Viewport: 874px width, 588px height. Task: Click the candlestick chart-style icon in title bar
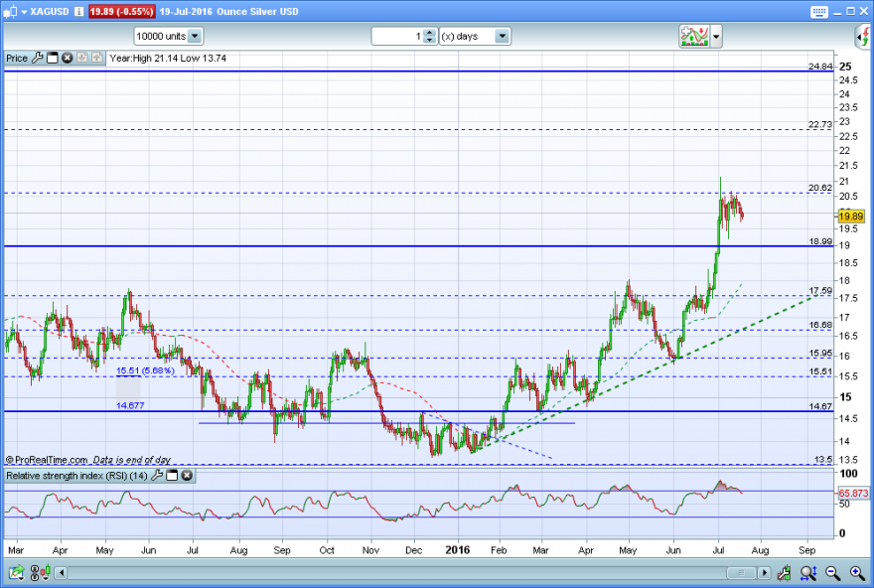(10, 11)
